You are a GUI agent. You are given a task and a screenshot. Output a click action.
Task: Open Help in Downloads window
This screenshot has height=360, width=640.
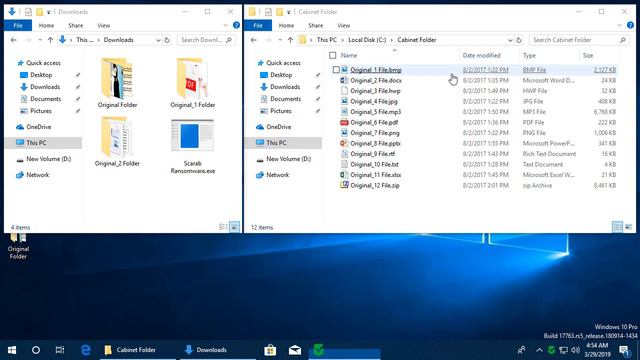point(236,25)
